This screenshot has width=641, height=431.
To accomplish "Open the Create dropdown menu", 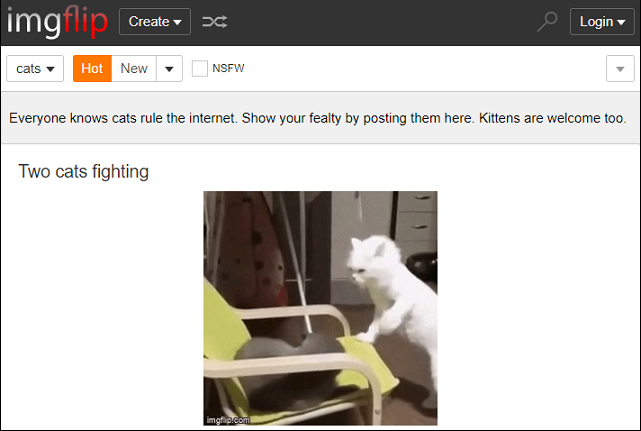I will [x=155, y=22].
